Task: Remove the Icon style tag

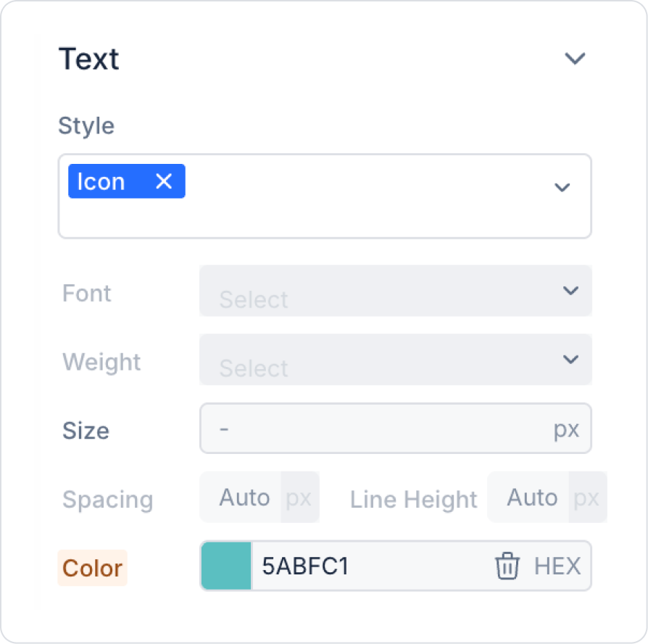Action: click(164, 181)
